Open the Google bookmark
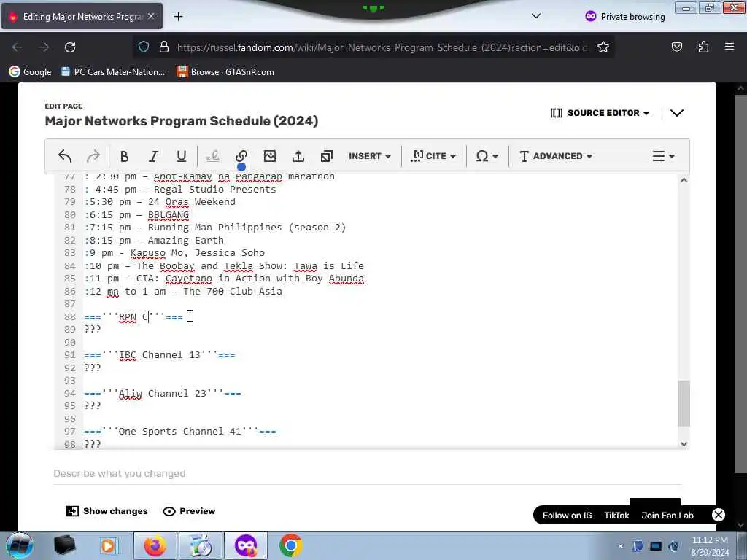The image size is (747, 560). pos(30,72)
